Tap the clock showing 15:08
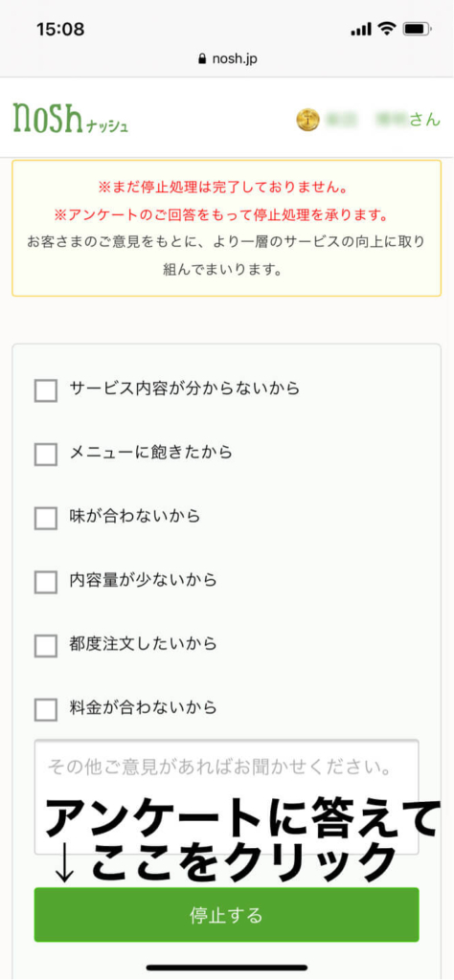 (x=60, y=29)
